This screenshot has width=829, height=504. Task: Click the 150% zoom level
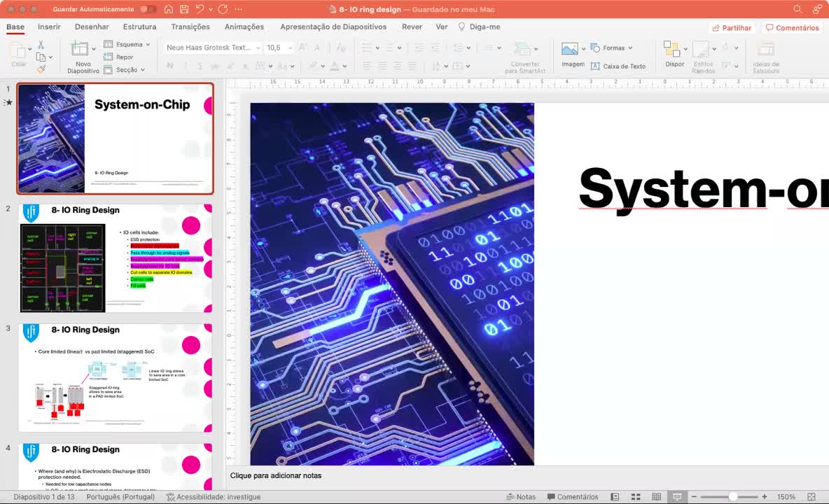coord(786,496)
